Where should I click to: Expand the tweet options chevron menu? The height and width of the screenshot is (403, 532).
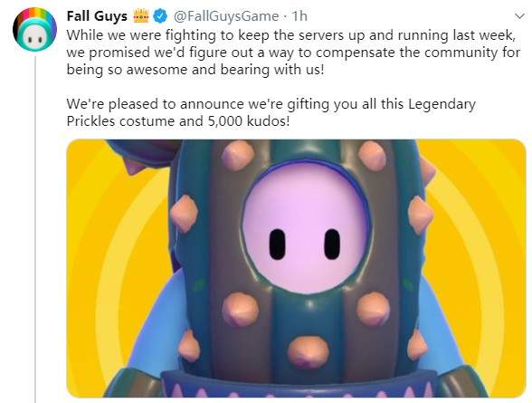tap(519, 16)
